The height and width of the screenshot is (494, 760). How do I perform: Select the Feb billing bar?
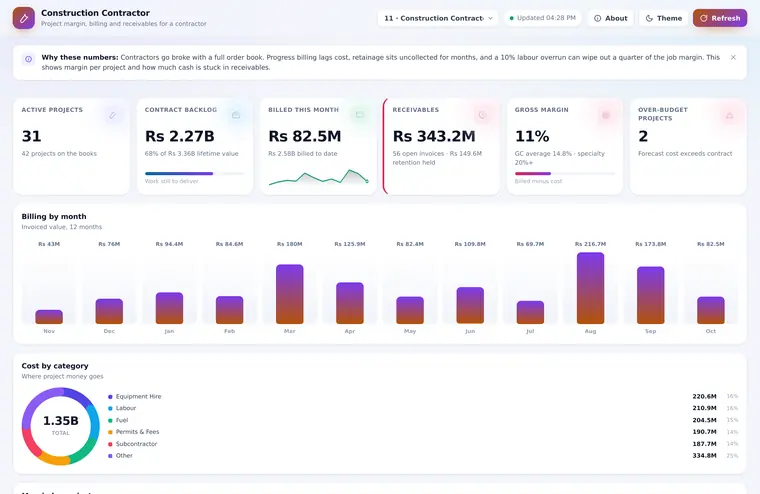229,310
